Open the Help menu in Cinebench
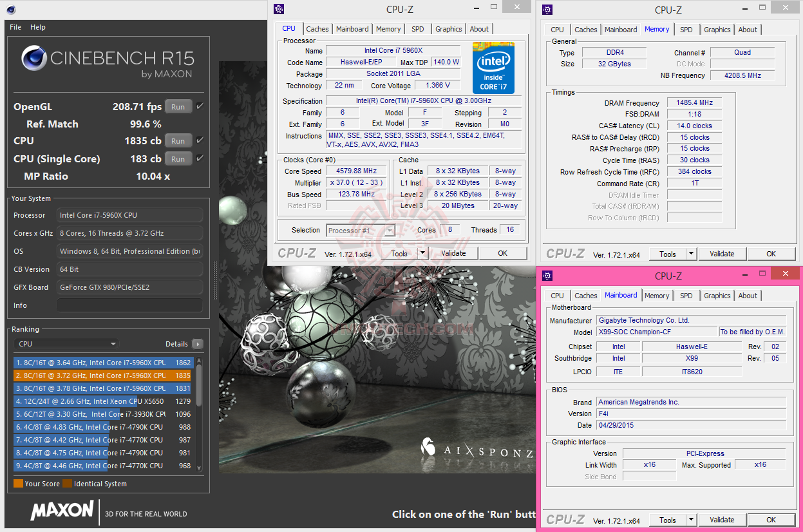The height and width of the screenshot is (532, 803). tap(38, 27)
